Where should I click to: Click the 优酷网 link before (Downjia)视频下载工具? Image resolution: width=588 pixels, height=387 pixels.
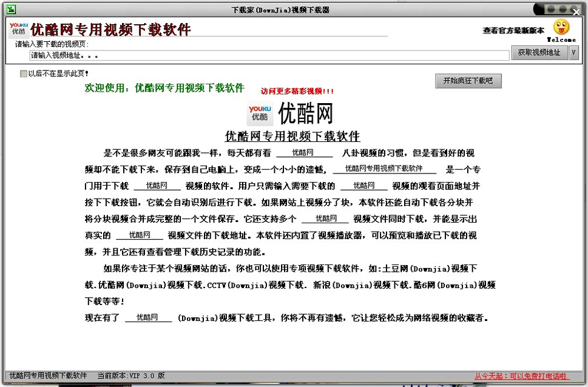[147, 317]
